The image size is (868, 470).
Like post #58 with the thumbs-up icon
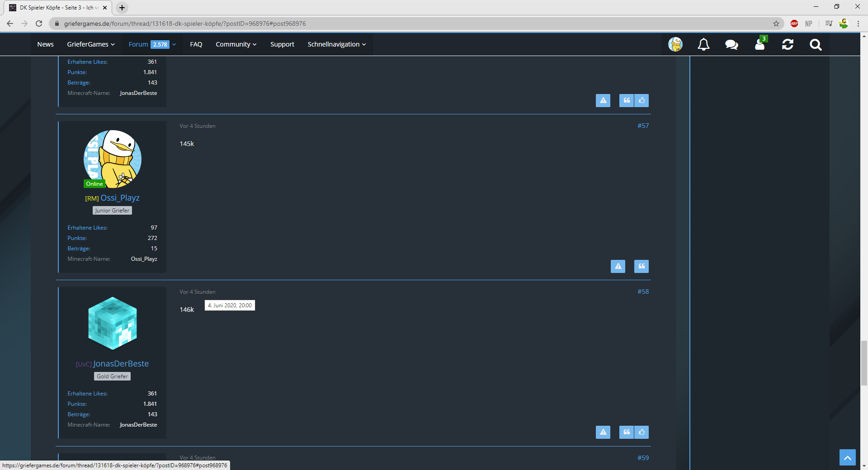[642, 432]
